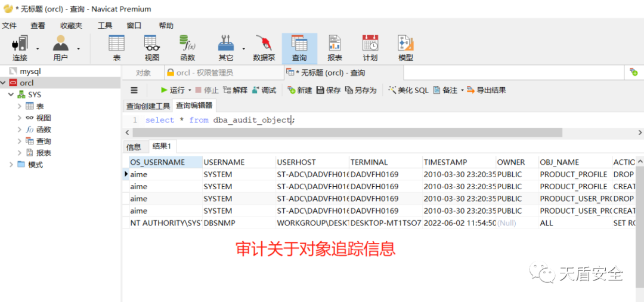Open the User management icon
The image size is (644, 302).
tap(60, 44)
